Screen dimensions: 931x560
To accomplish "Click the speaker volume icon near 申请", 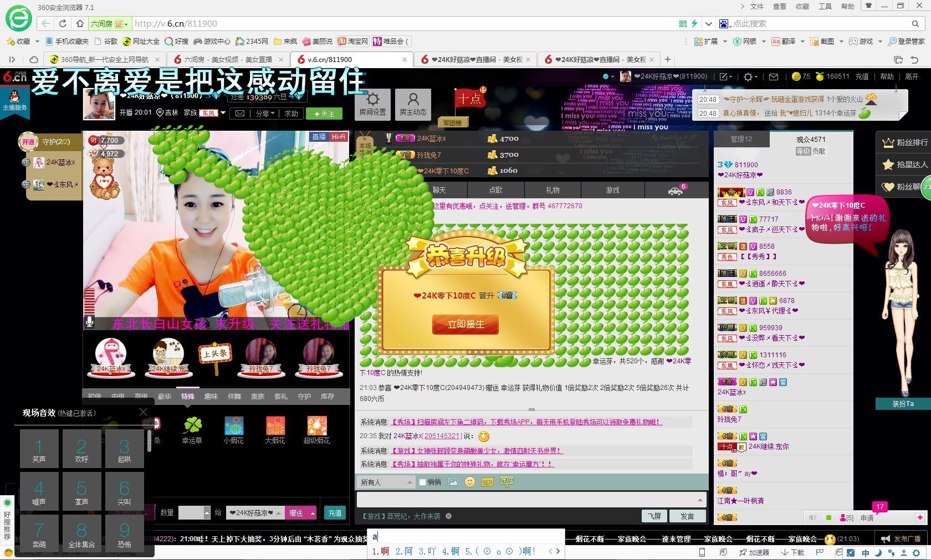I will click(812, 517).
